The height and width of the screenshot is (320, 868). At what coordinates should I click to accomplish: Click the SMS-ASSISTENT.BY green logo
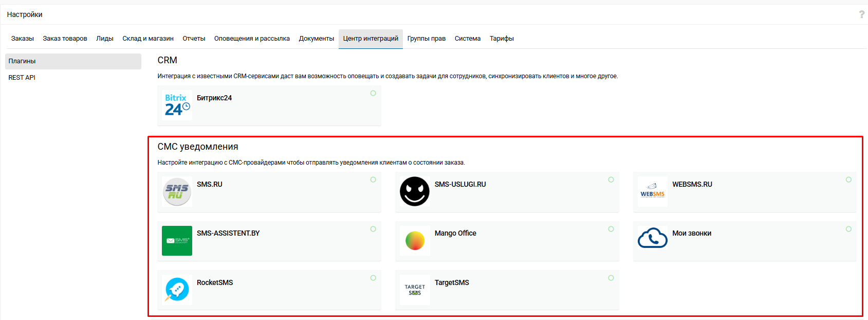[x=177, y=241]
